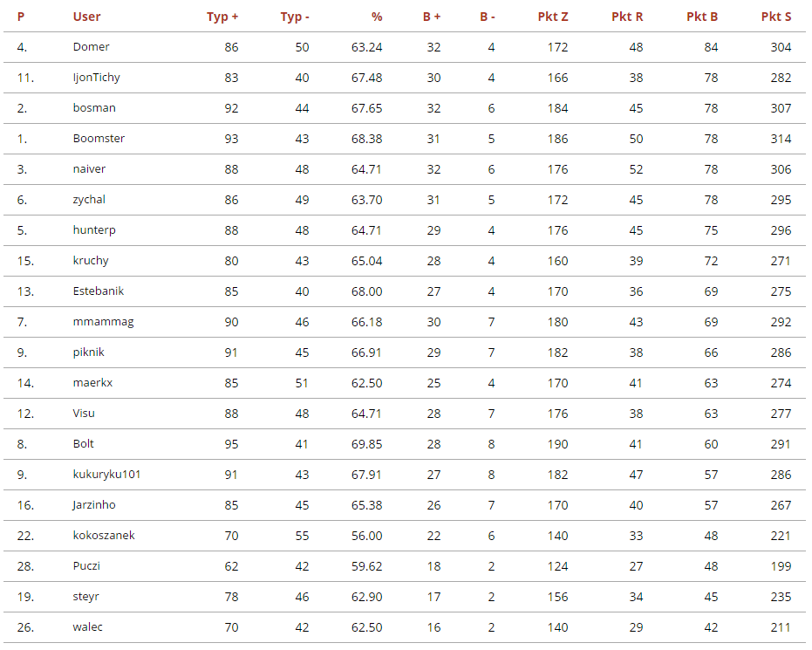
Task: Click the username kokoszanek
Action: 104,536
